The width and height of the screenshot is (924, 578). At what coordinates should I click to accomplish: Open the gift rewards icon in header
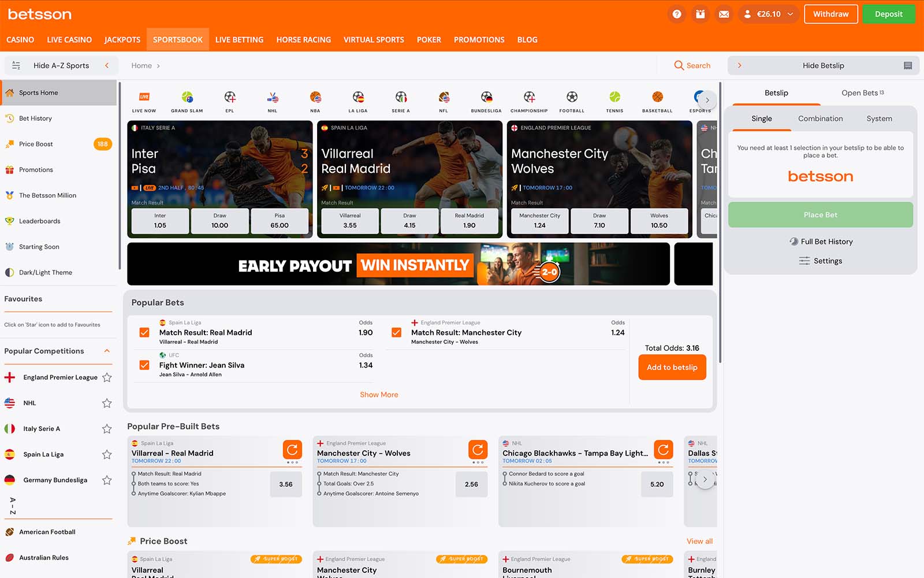[x=700, y=14]
